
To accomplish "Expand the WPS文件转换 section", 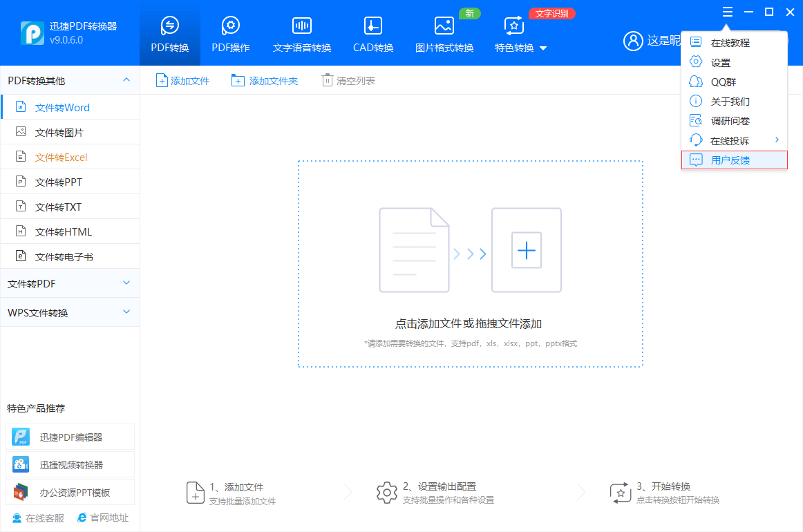I will pos(126,312).
